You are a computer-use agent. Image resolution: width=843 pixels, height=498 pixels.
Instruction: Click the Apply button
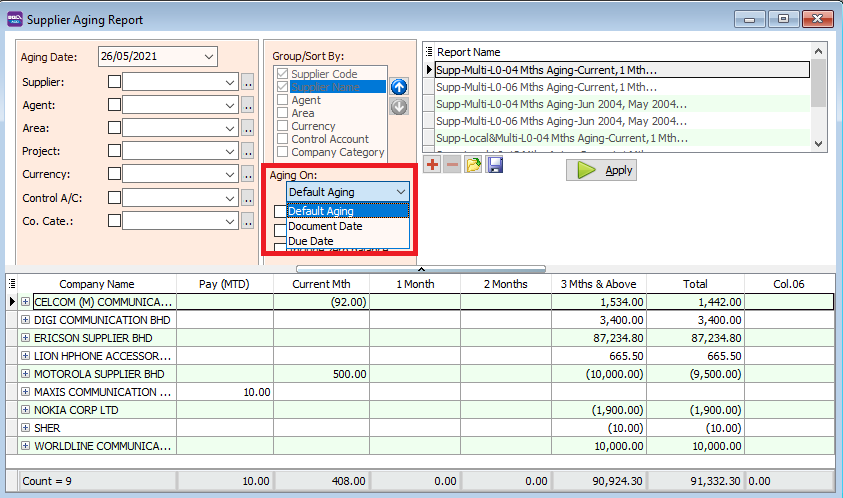pyautogui.click(x=601, y=170)
